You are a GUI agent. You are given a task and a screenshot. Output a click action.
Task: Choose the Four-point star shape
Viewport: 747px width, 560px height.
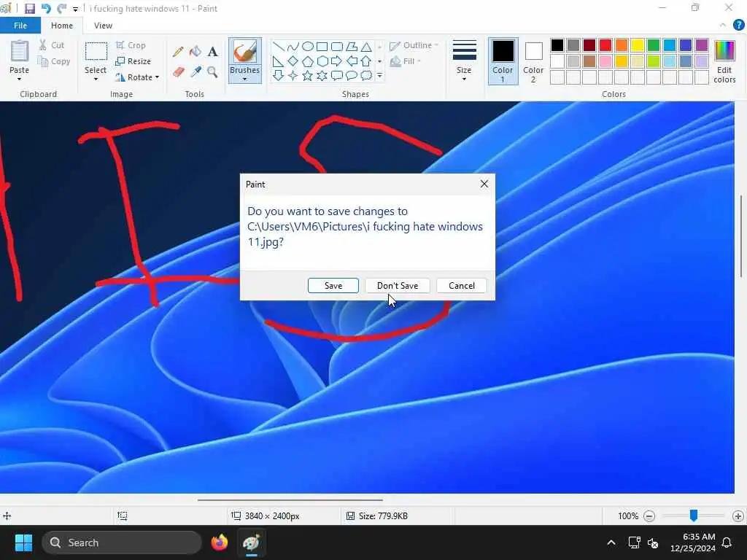293,75
